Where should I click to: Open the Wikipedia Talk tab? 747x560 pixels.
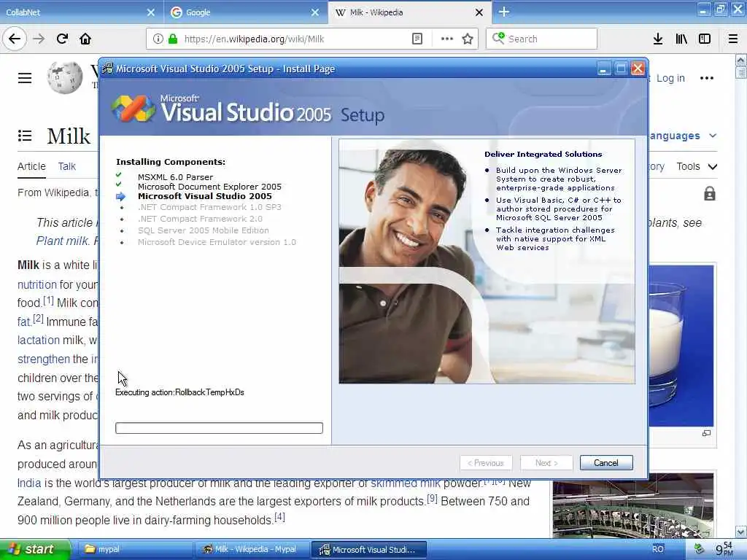(66, 166)
